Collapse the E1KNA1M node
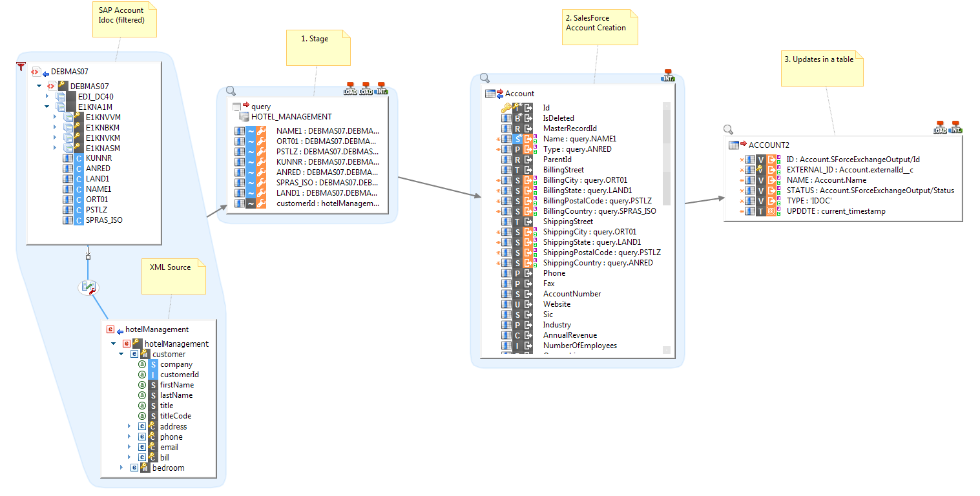Screen dimensions: 980x496 [47, 107]
